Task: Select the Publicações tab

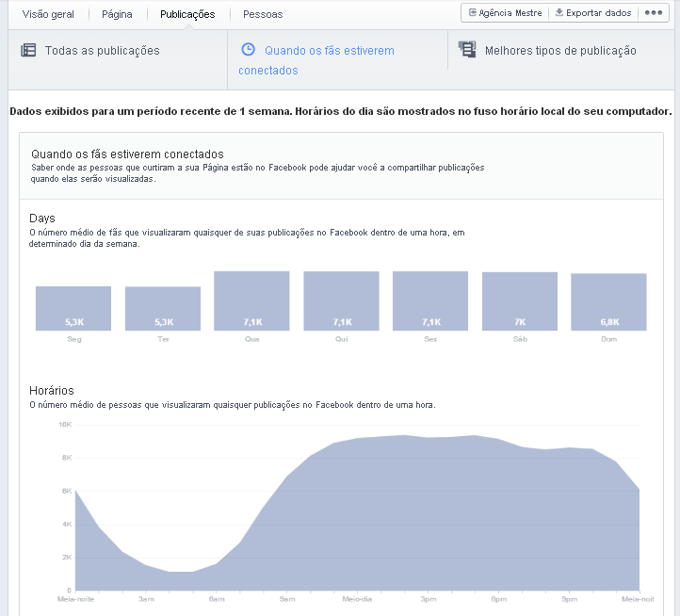Action: pyautogui.click(x=187, y=14)
